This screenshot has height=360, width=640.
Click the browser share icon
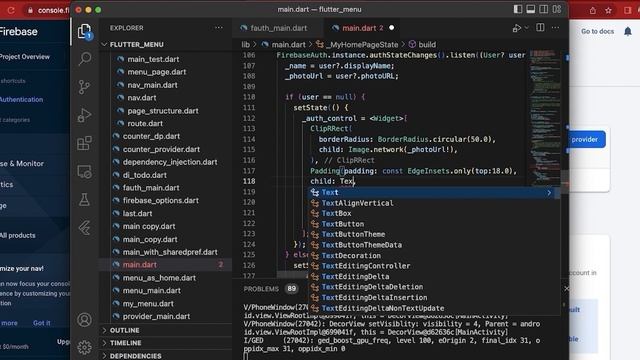coord(592,11)
